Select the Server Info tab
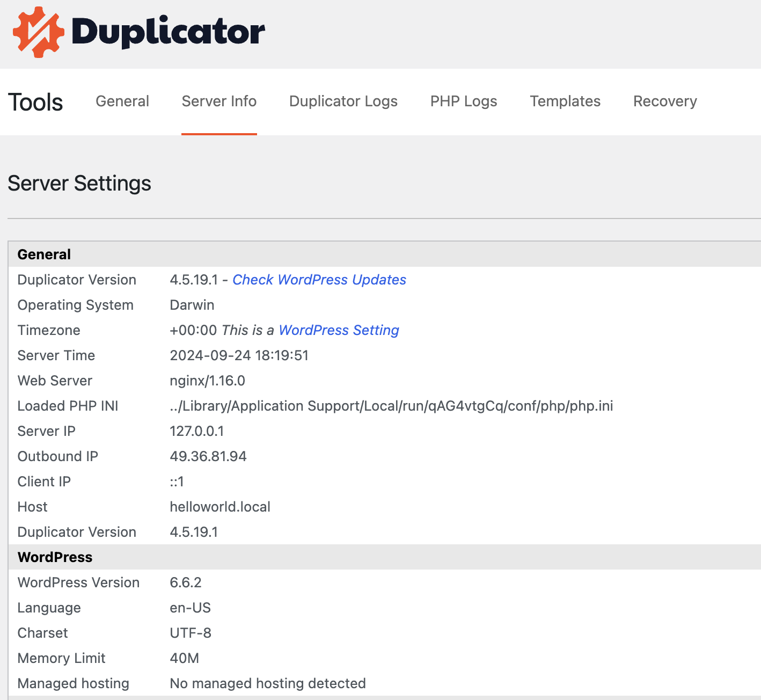This screenshot has width=761, height=700. [219, 101]
